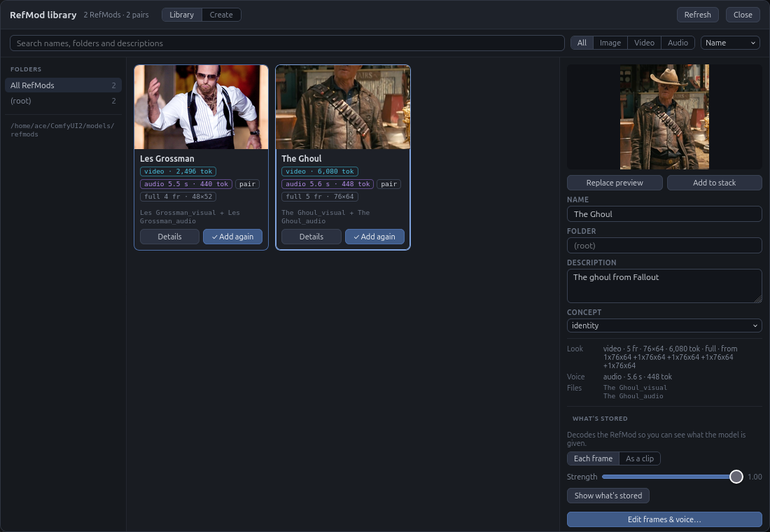The height and width of the screenshot is (532, 770).
Task: Click the pair badge on Les Grossman card
Action: [x=247, y=184]
